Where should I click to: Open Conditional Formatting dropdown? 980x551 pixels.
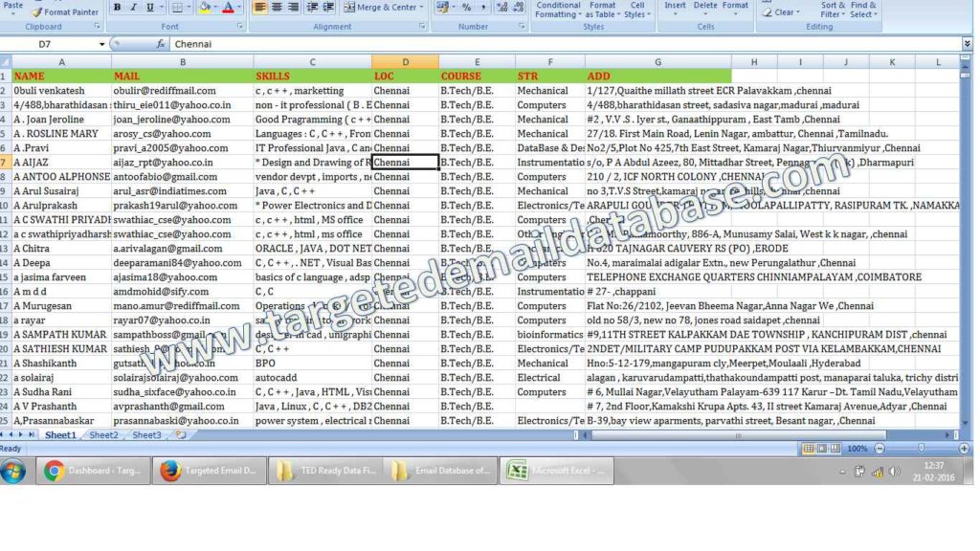[558, 10]
